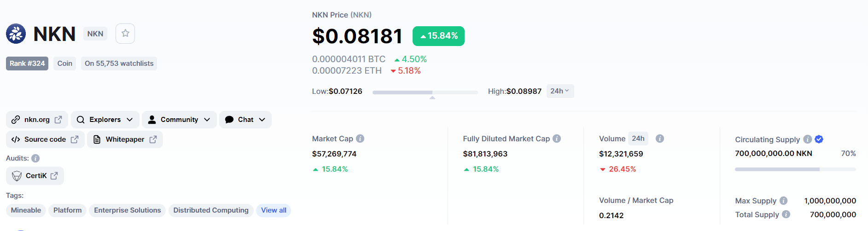Open the Community dropdown menu
This screenshot has width=868, height=231.
point(179,120)
